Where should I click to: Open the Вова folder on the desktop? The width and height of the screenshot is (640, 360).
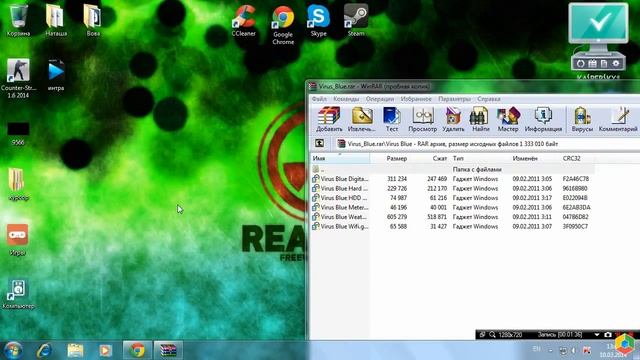point(93,20)
